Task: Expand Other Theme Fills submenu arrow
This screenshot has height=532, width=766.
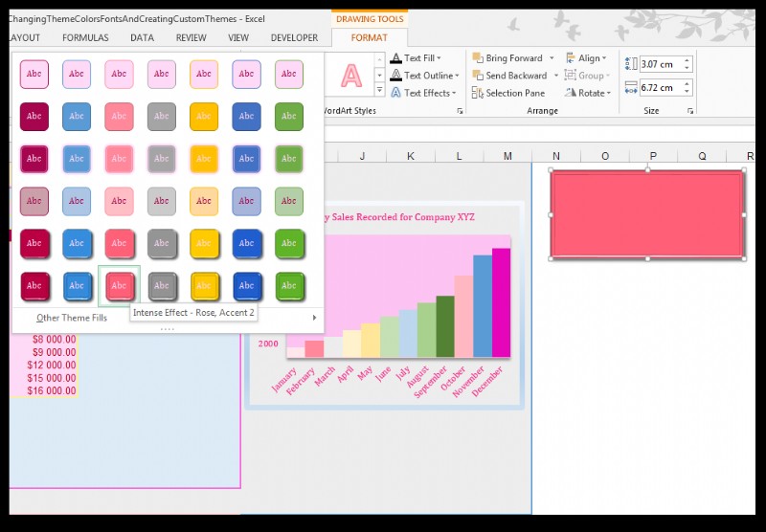Action: 314,318
